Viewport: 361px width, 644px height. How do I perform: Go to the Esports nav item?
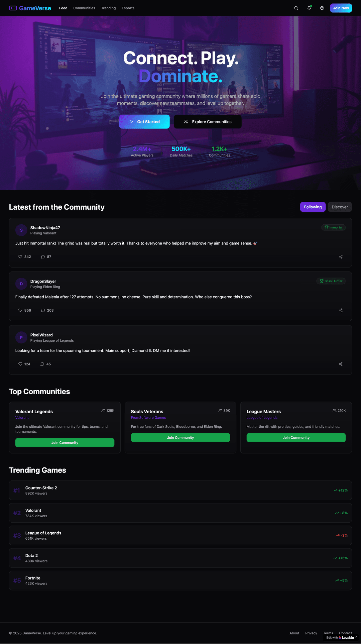(x=128, y=8)
